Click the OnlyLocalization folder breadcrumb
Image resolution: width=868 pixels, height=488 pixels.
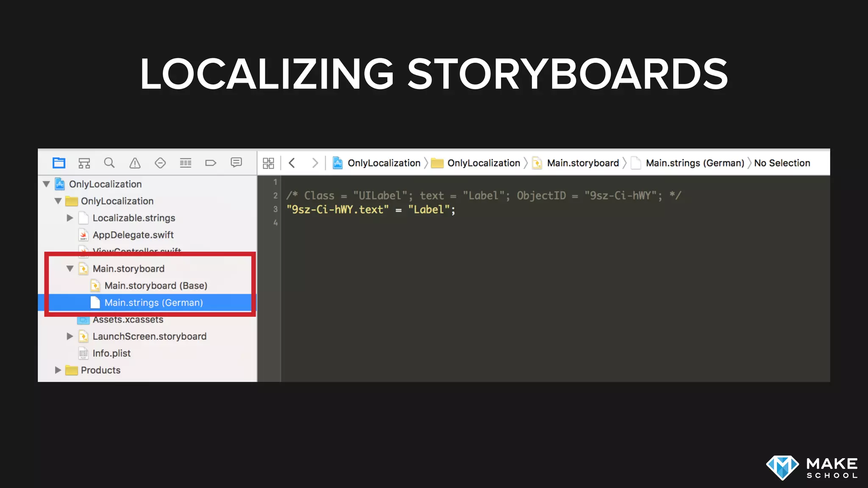point(476,163)
